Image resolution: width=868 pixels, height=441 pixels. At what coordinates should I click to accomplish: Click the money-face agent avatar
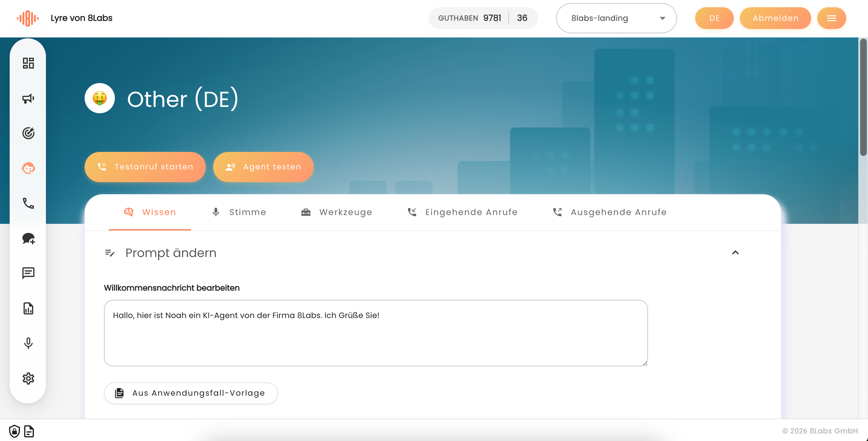coord(100,98)
